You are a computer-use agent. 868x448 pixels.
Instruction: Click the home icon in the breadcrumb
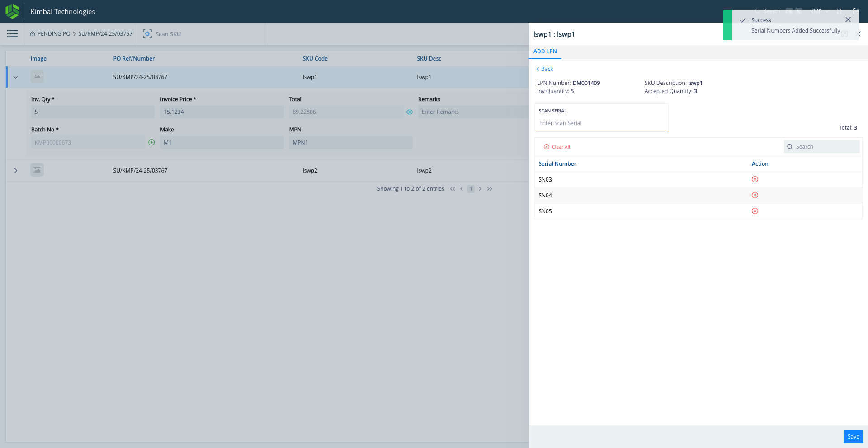pyautogui.click(x=33, y=34)
